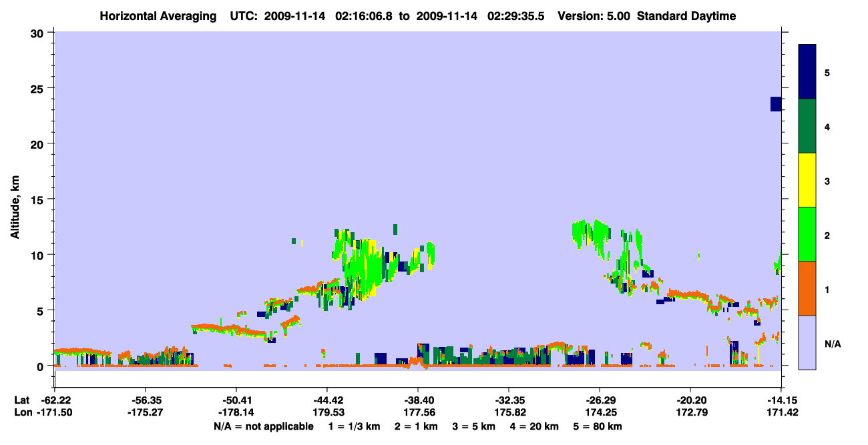
Task: Click the dark blue colorbar segment 5
Action: [807, 72]
